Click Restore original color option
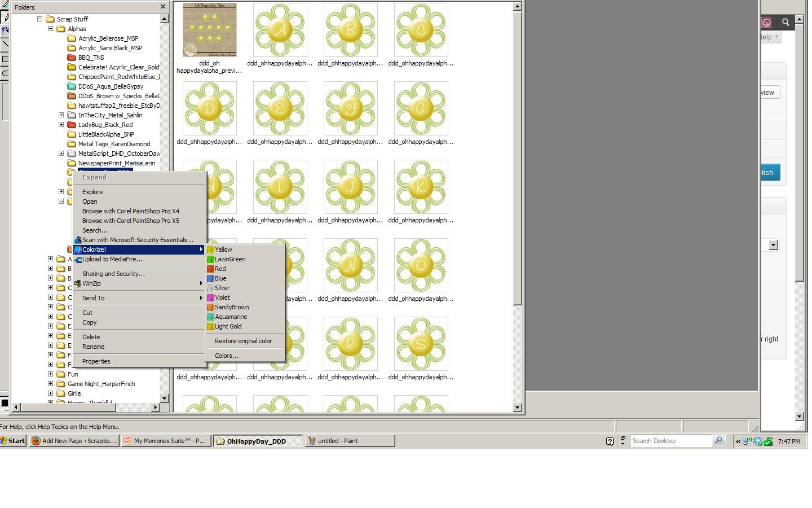812x508 pixels. (x=243, y=341)
